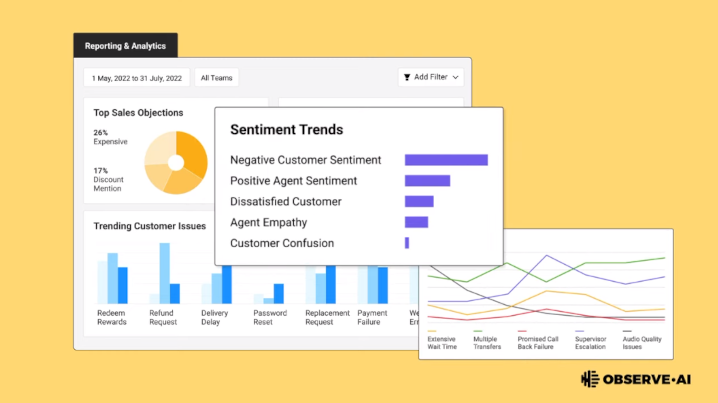Click the Agent Empathy bar
Viewport: 718px width, 403px height.
click(x=416, y=222)
